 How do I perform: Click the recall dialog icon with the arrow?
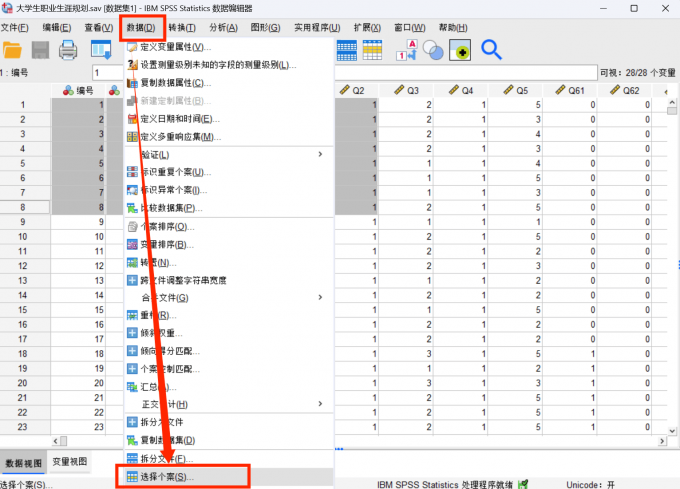click(x=101, y=50)
